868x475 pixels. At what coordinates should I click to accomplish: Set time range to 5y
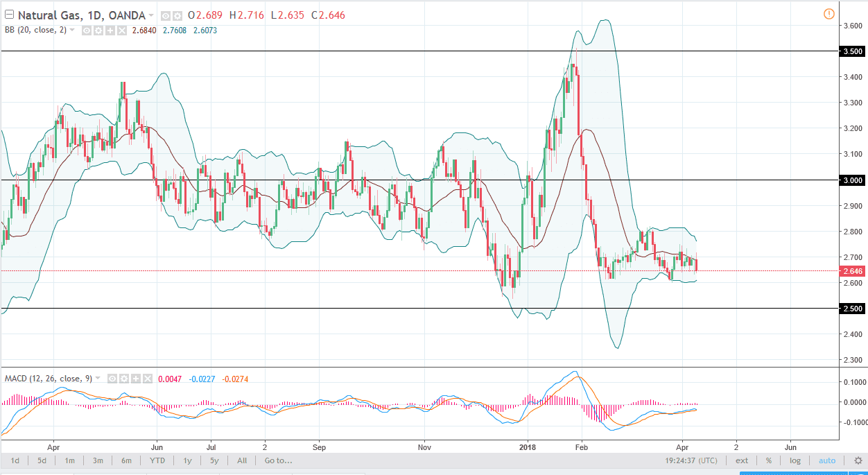click(214, 460)
